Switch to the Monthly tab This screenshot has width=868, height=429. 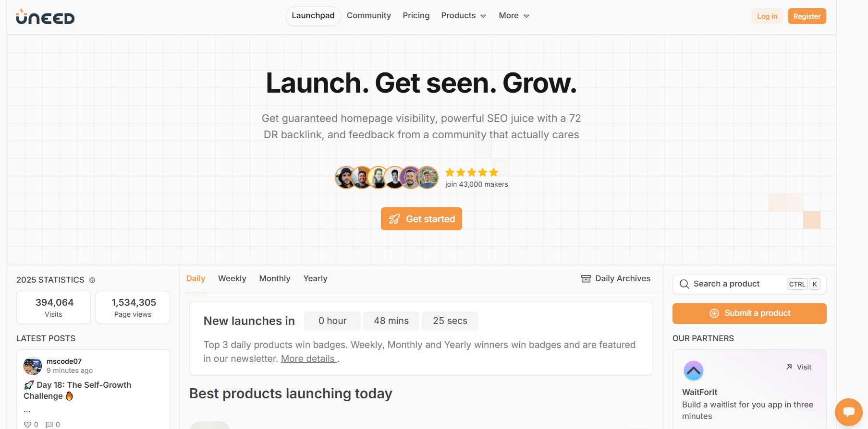(x=275, y=279)
